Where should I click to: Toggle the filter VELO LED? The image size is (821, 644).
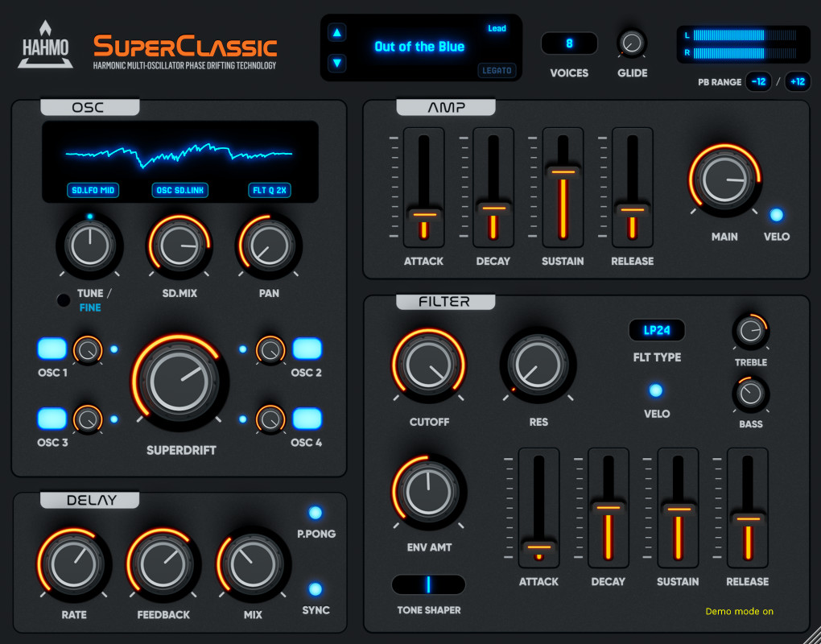(x=655, y=390)
